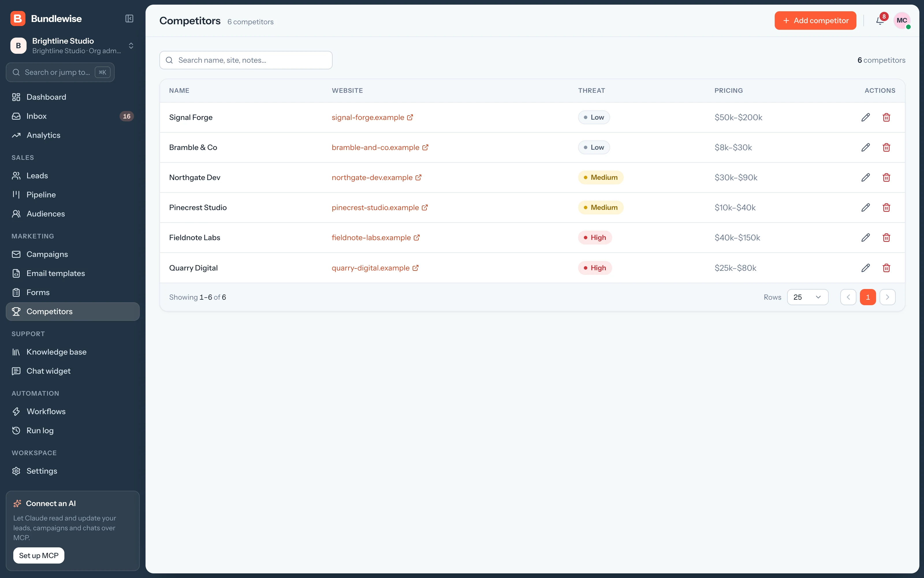Click the Search or jump to box

(60, 72)
